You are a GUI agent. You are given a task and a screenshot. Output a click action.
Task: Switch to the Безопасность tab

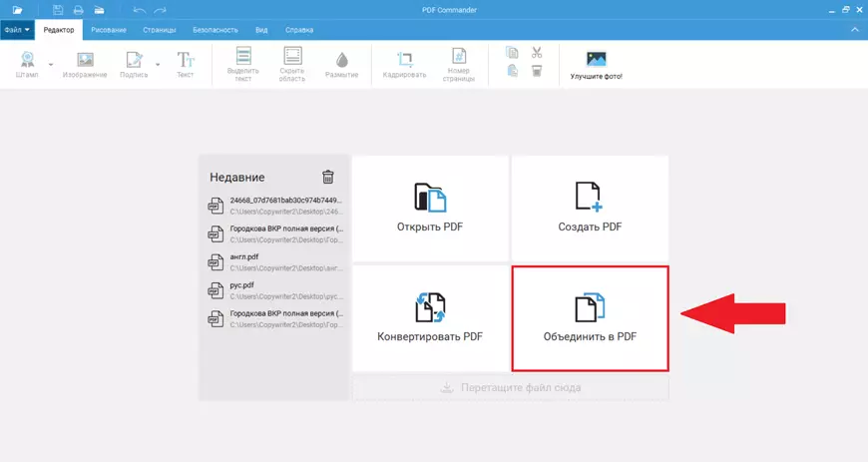[x=216, y=30]
